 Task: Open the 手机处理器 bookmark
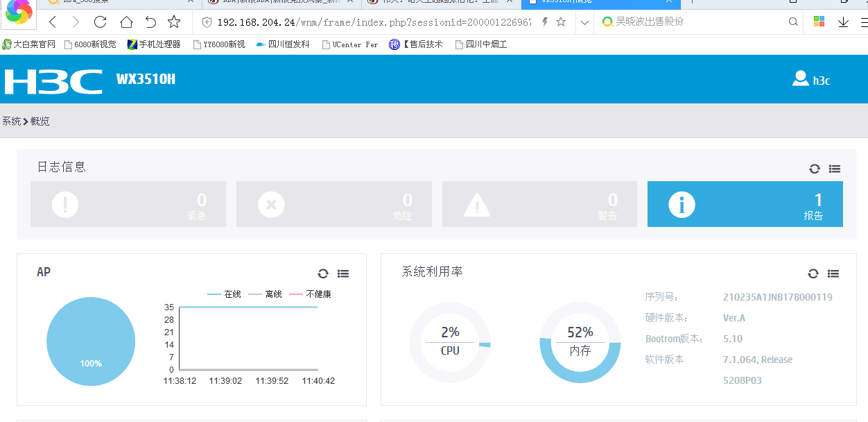click(x=154, y=44)
